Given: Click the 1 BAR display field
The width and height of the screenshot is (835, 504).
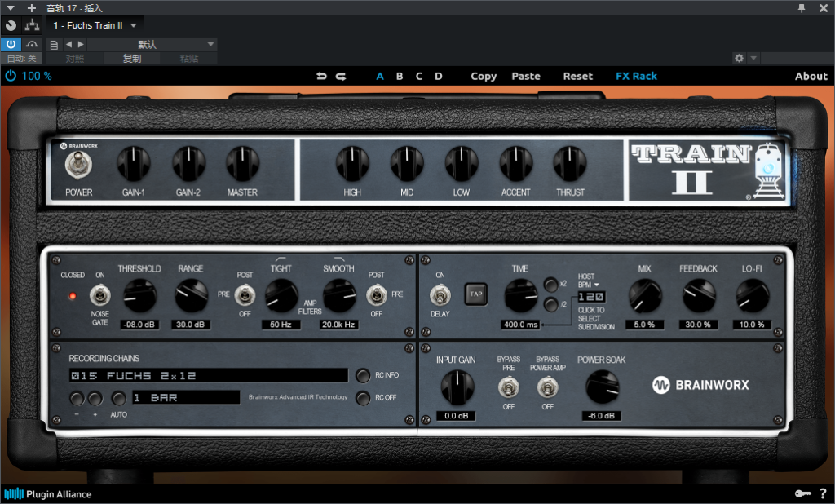Looking at the screenshot, I should pos(186,397).
